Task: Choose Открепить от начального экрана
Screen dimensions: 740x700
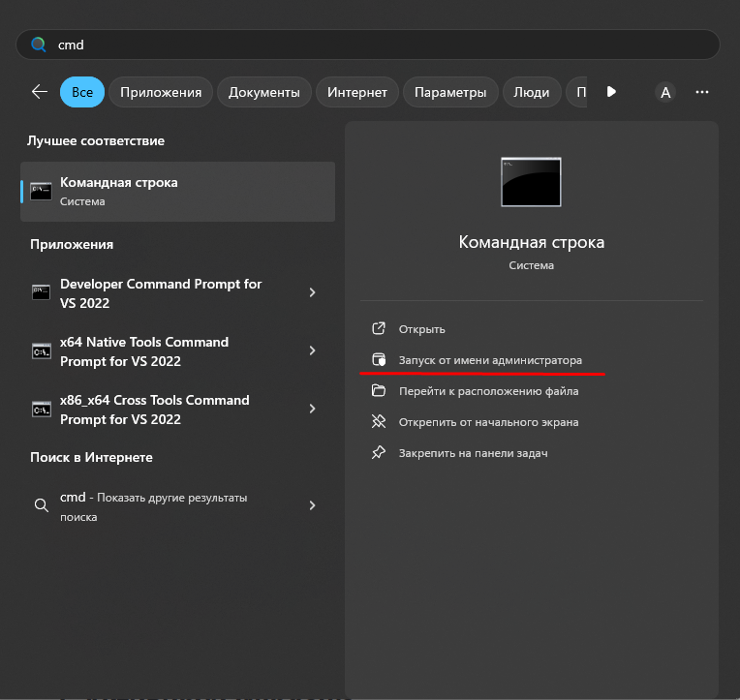Action: (x=488, y=422)
